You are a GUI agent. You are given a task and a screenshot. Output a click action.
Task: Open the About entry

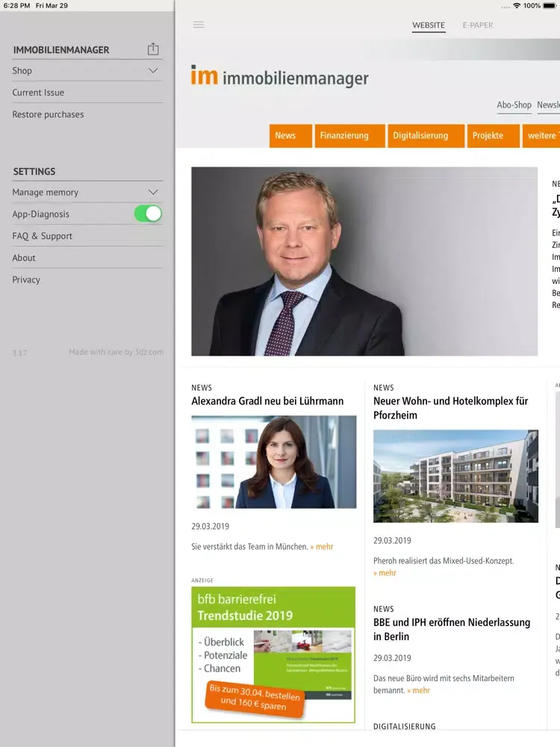[x=87, y=258]
